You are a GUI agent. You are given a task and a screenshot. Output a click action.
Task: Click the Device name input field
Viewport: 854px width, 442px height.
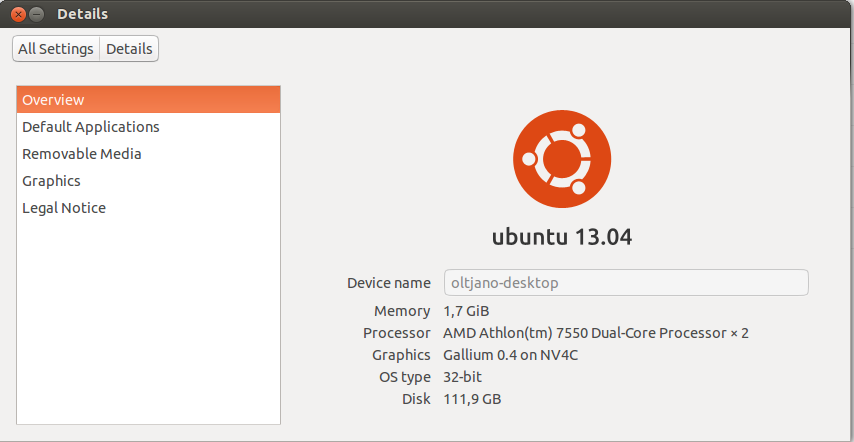click(x=626, y=283)
